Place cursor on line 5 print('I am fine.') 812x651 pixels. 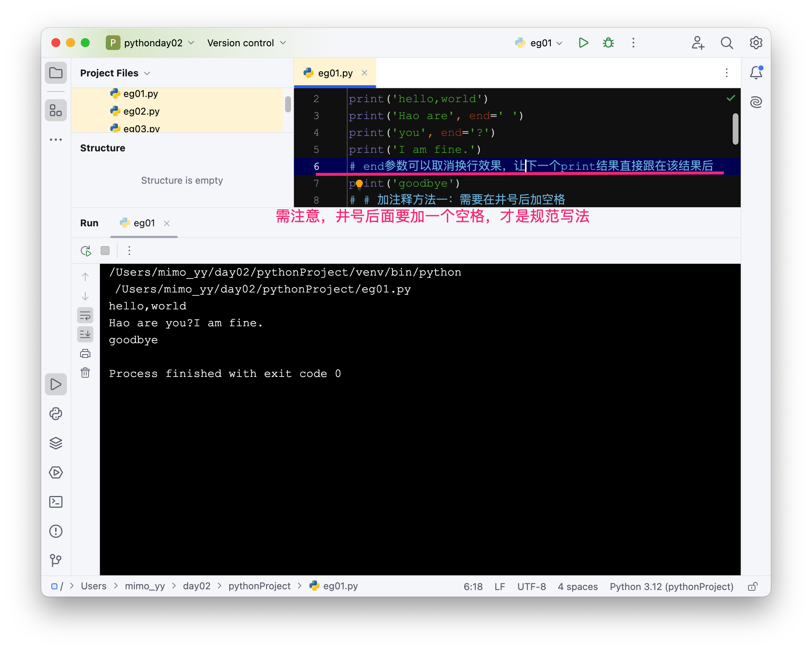pyautogui.click(x=415, y=150)
